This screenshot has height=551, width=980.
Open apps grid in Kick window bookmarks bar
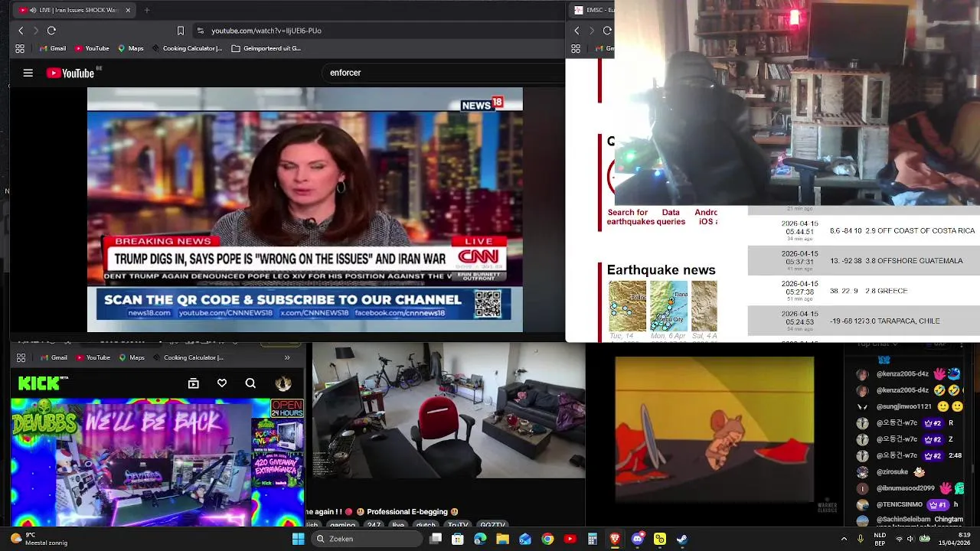pos(21,357)
